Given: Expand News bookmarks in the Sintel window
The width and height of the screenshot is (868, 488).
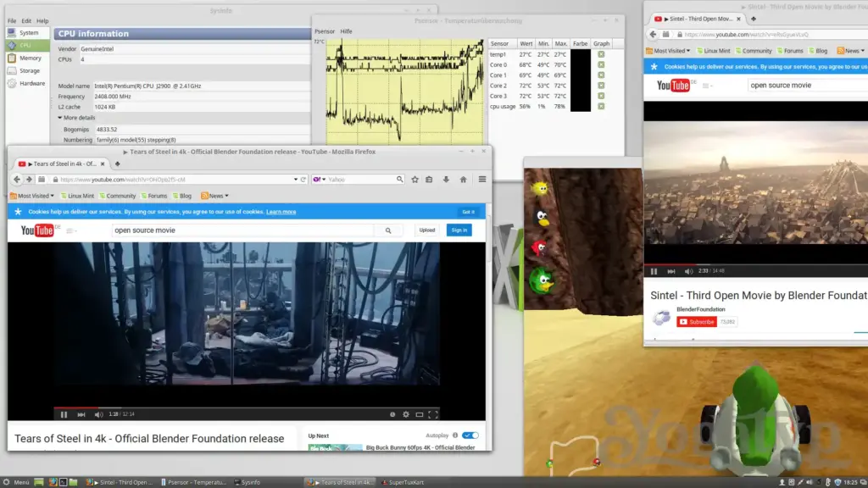Looking at the screenshot, I should tap(851, 51).
